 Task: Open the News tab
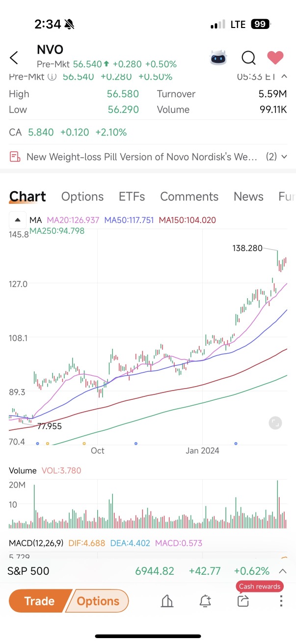248,196
